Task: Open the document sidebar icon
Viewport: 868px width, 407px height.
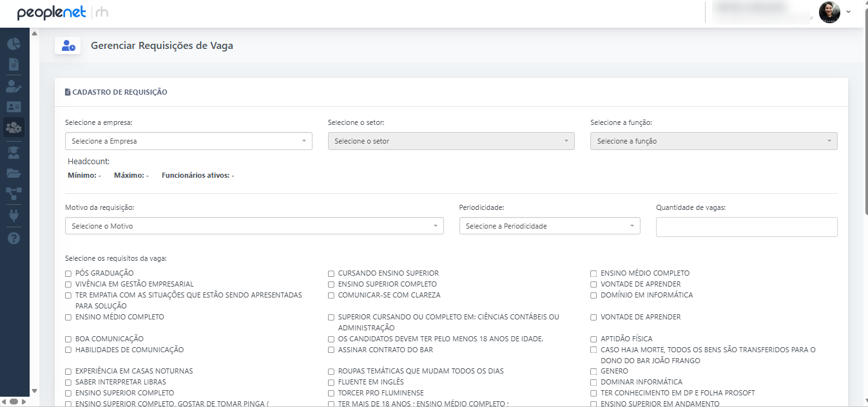Action: click(14, 64)
